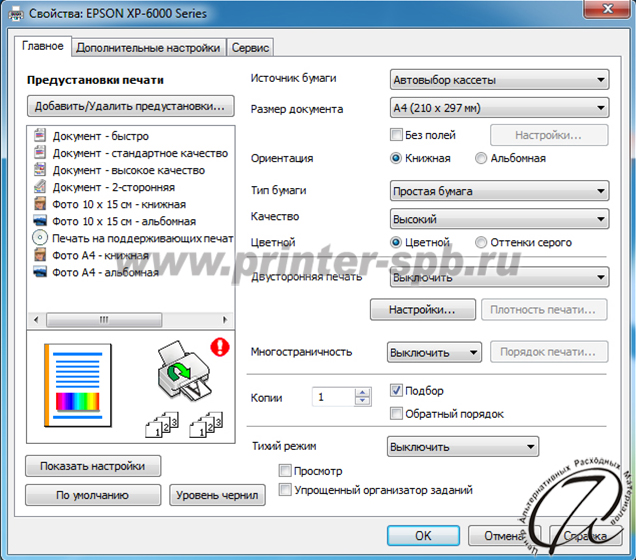Choose 'Документ - высокое качество' preset
Screen dimensions: 636x560
pyautogui.click(x=129, y=170)
